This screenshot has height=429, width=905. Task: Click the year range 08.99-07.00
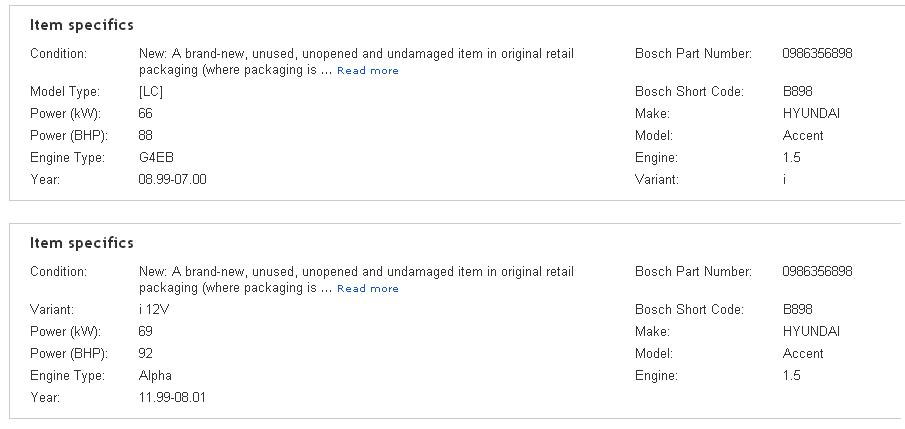click(x=172, y=180)
